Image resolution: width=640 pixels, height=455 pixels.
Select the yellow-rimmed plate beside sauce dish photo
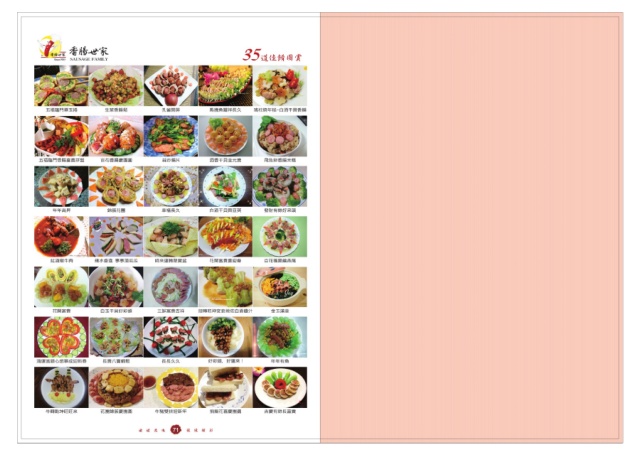pyautogui.click(x=171, y=387)
